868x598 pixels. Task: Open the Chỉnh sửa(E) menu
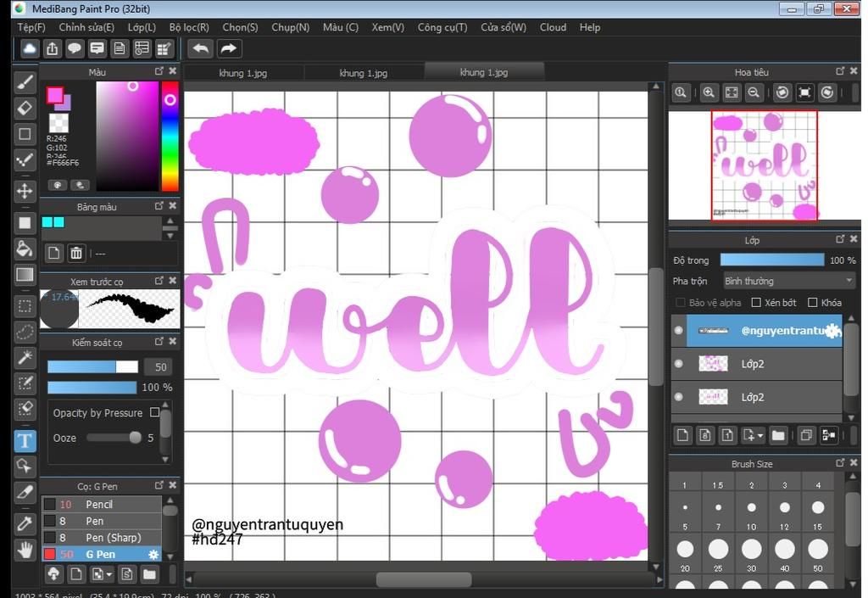tap(86, 27)
